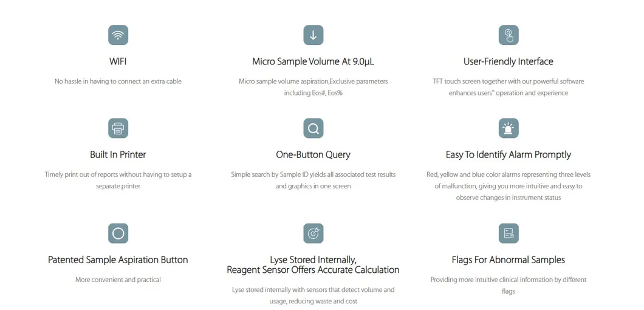Click the Easy To Identify Alarm Promptly heading
Screen dimensions: 644x310
click(508, 154)
